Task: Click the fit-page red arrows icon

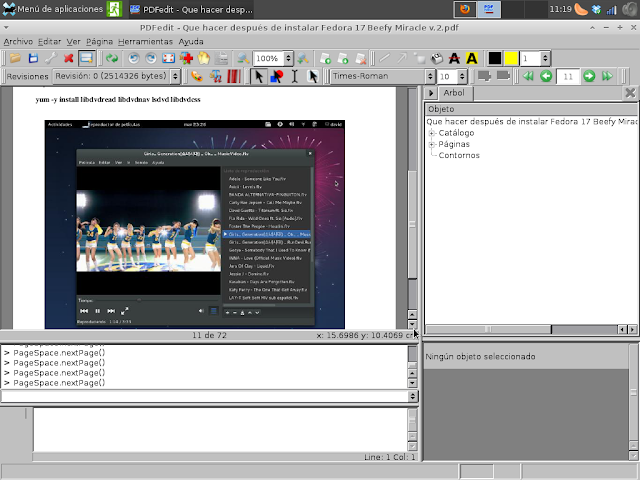Action: [x=169, y=58]
